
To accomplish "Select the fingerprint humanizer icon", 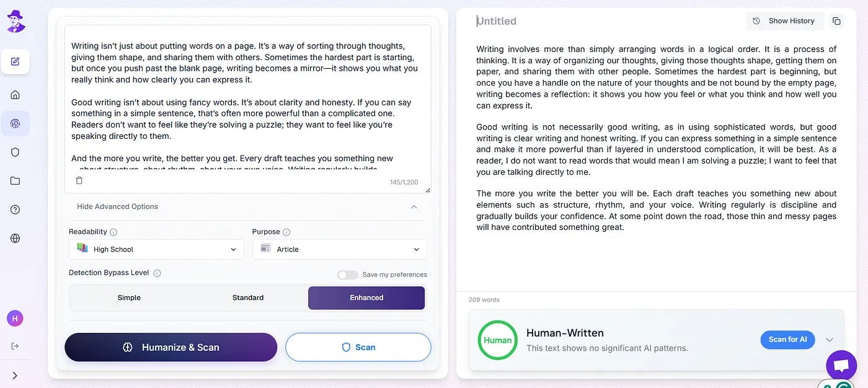I will pos(15,124).
